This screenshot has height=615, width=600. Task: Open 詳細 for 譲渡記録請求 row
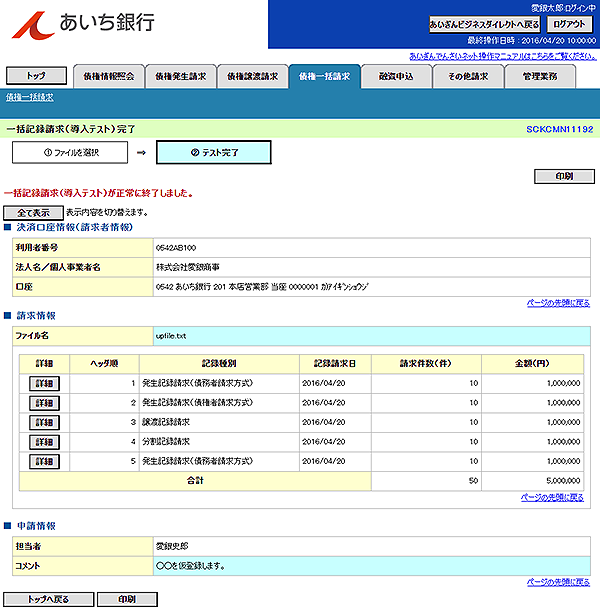tap(44, 422)
